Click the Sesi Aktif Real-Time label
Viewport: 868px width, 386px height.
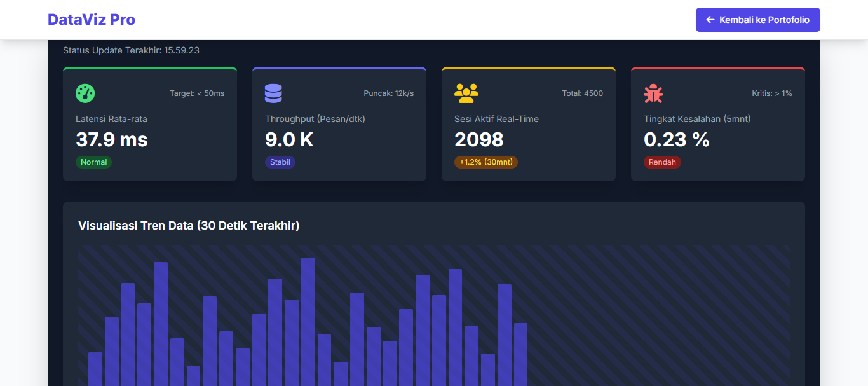click(x=496, y=119)
